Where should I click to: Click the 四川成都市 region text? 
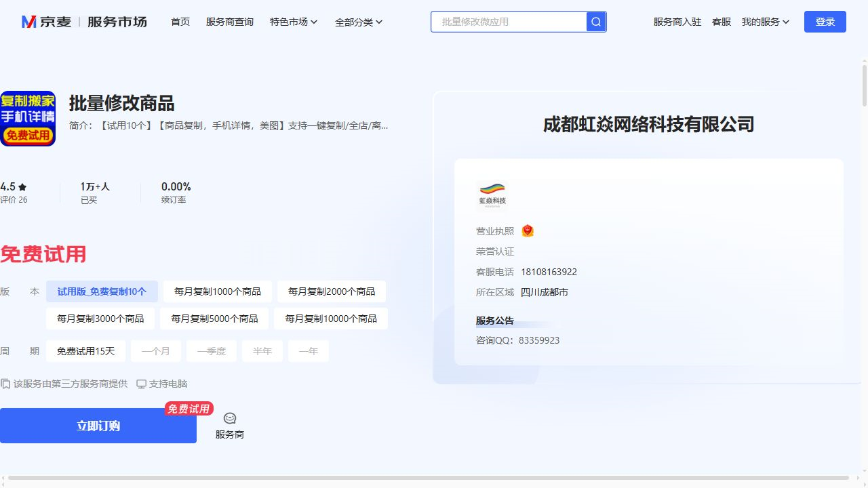(545, 292)
